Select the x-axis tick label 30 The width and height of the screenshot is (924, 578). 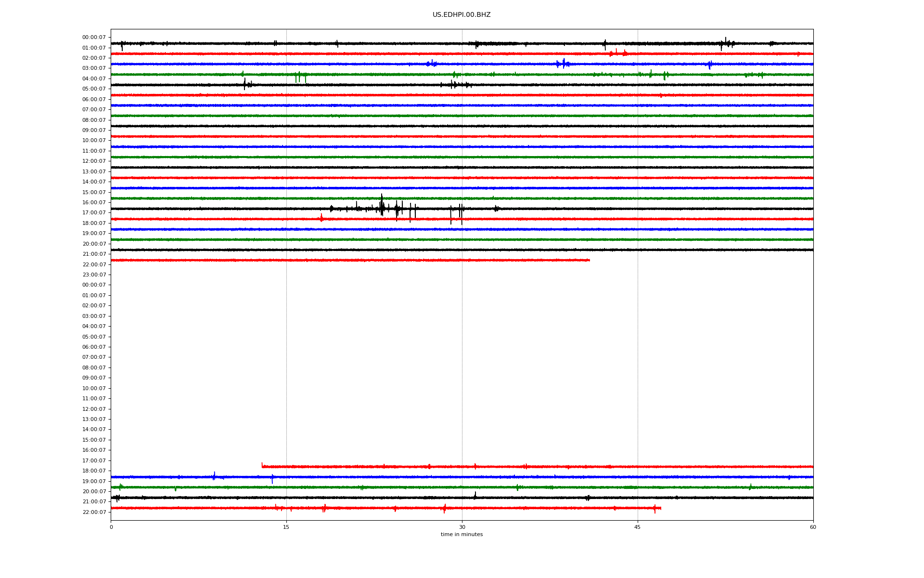tap(462, 527)
